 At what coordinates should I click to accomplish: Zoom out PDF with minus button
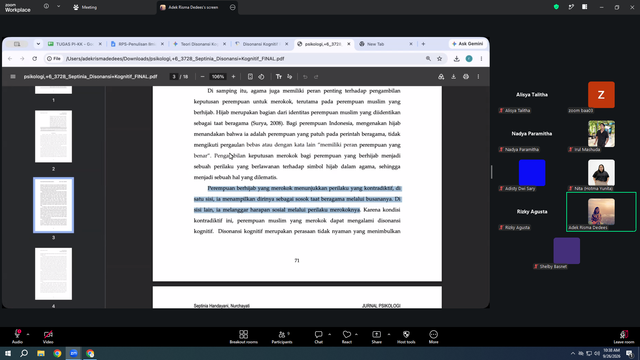(x=202, y=77)
